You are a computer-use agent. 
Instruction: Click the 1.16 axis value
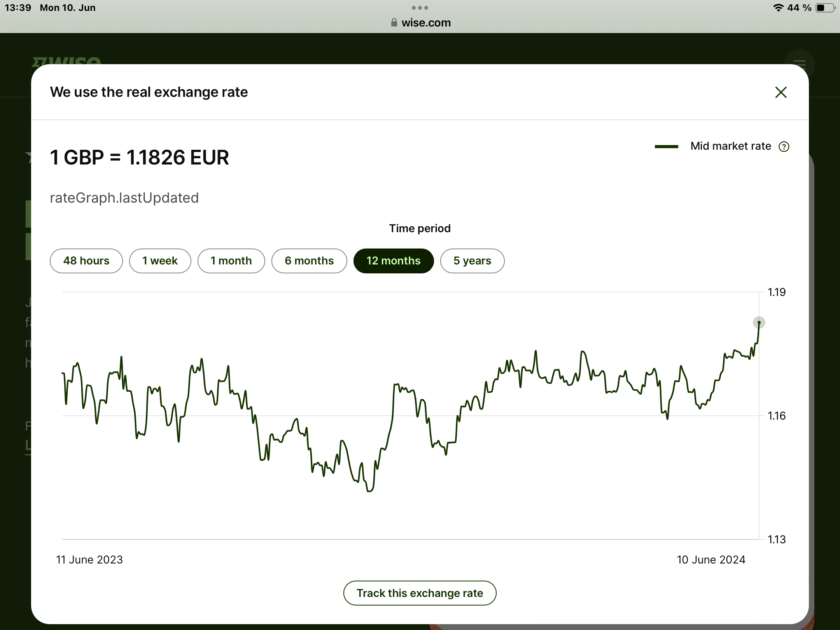[777, 416]
